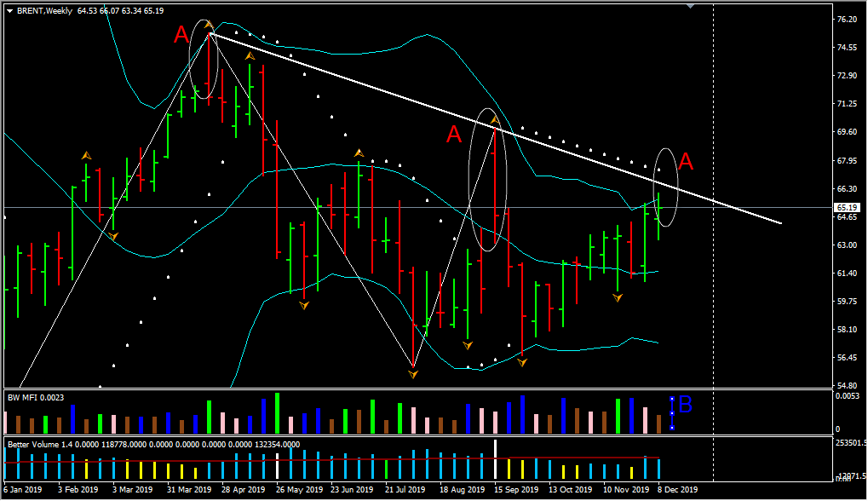Click the 15 Sep 2019 date label
The width and height of the screenshot is (868, 501).
pyautogui.click(x=516, y=490)
